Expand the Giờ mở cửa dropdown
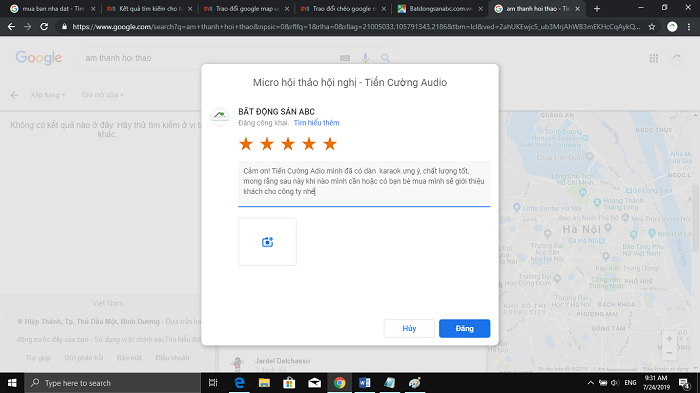 [103, 95]
